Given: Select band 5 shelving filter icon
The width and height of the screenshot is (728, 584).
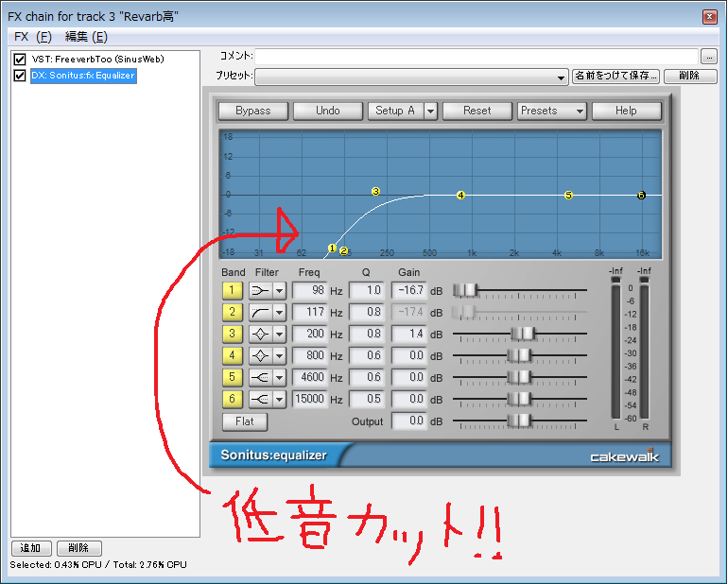Looking at the screenshot, I should pyautogui.click(x=260, y=378).
